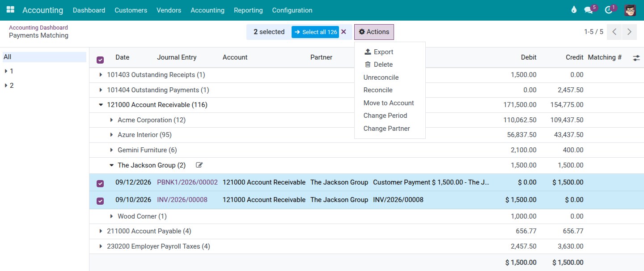Collapse The Jackson Group subgroup

pyautogui.click(x=112, y=165)
